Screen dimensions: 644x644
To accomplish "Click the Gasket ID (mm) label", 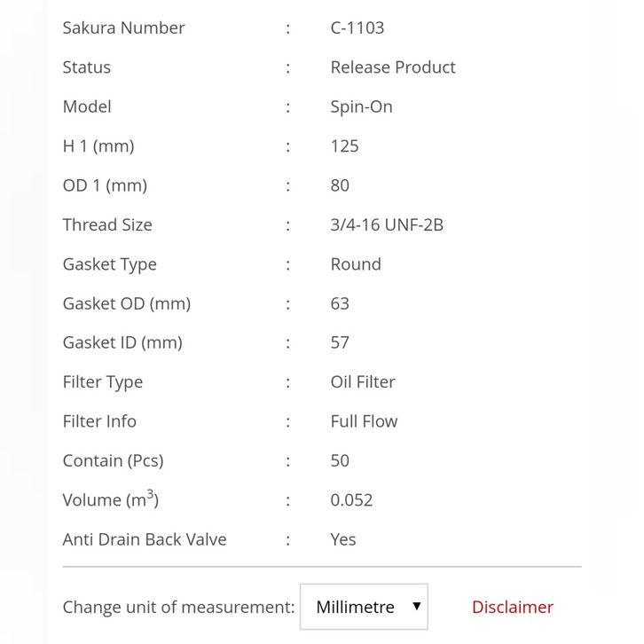I will tap(122, 342).
